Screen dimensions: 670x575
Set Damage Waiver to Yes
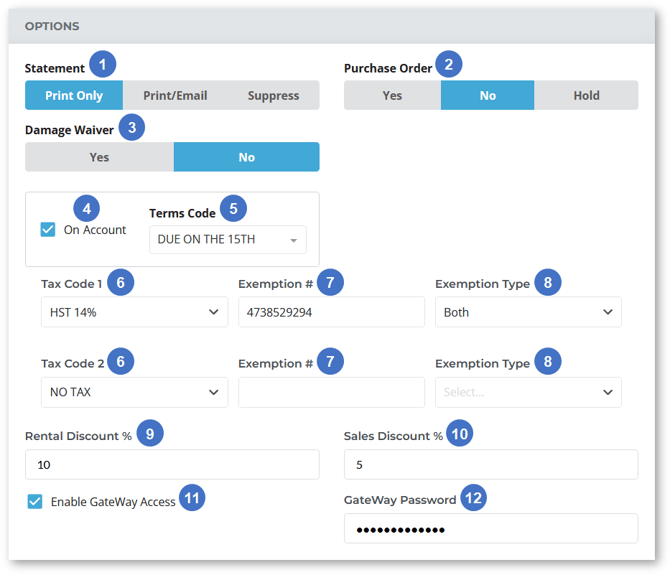[99, 157]
